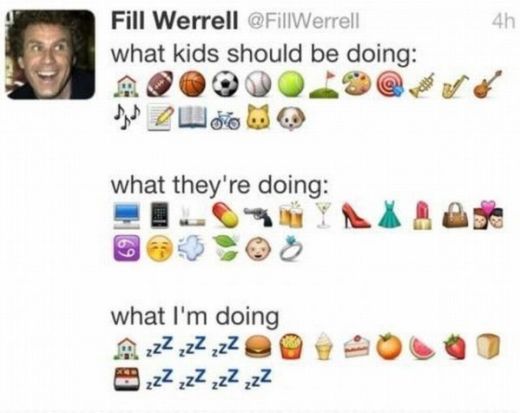
Task: Click the 4h timestamp
Action: [503, 22]
